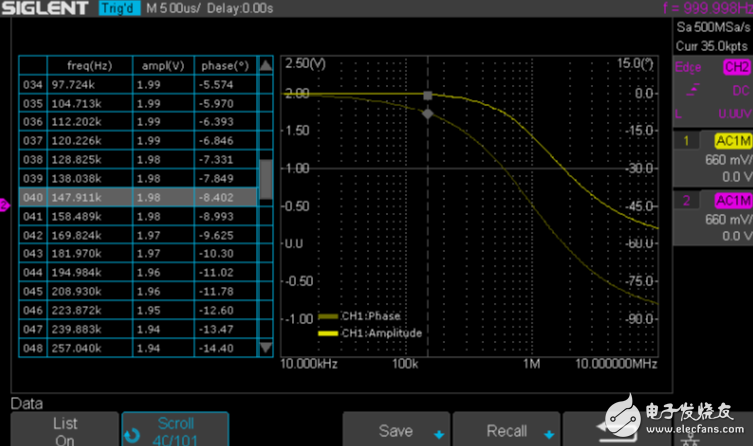Image resolution: width=753 pixels, height=446 pixels.
Task: Open the Recall softkey dropdown
Action: click(x=506, y=431)
